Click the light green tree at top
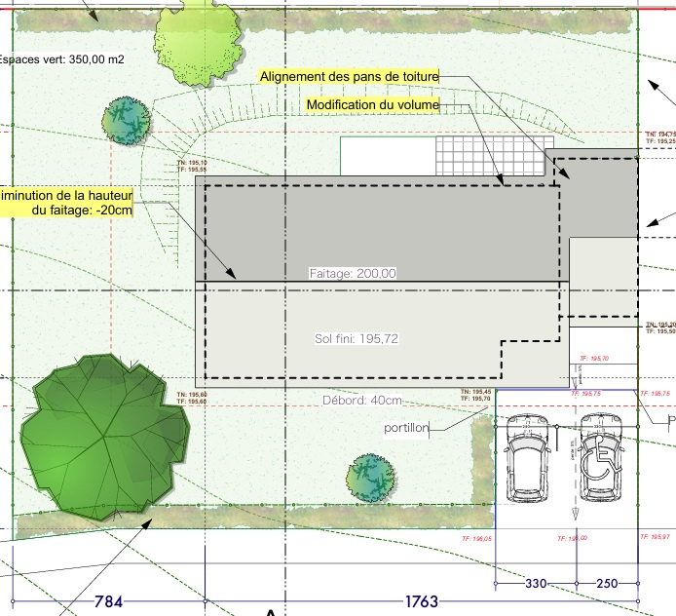 pos(195,41)
